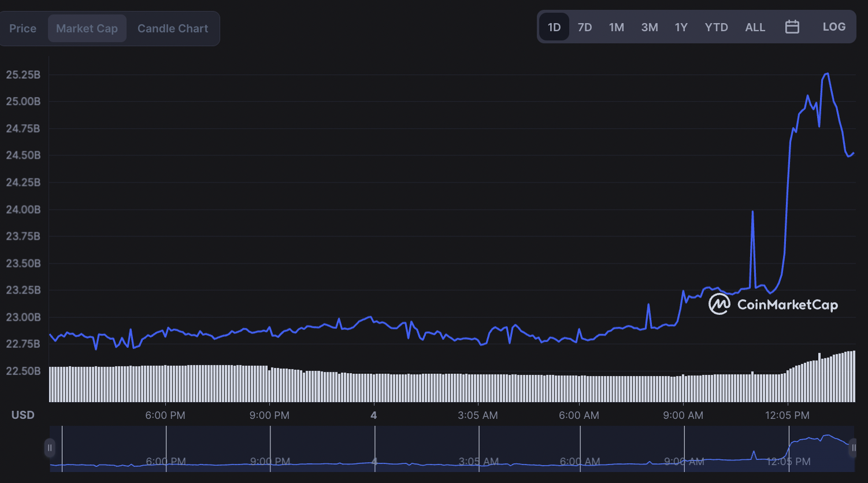Click the 22.50B y-axis label

click(x=23, y=371)
